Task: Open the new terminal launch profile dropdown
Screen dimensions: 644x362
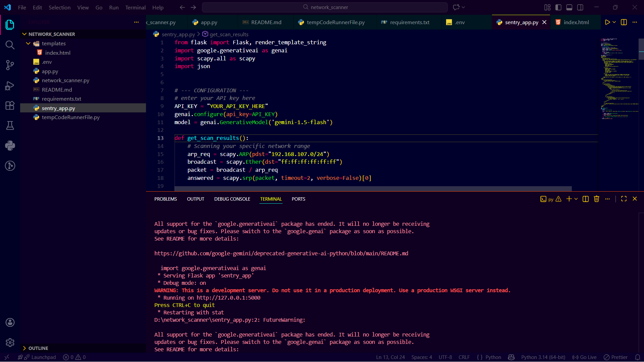Action: point(576,199)
